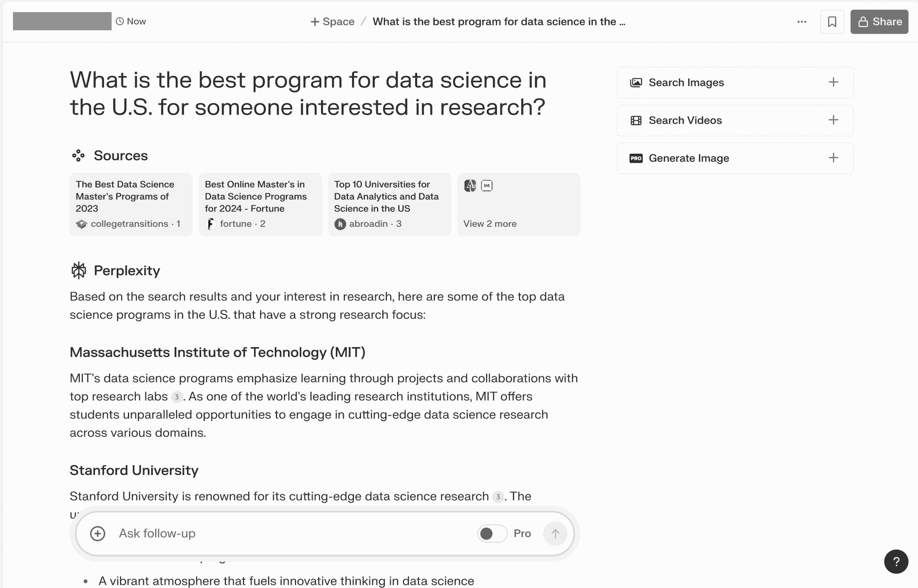The height and width of the screenshot is (588, 918).
Task: Open the three-dots more options menu
Action: pos(801,22)
